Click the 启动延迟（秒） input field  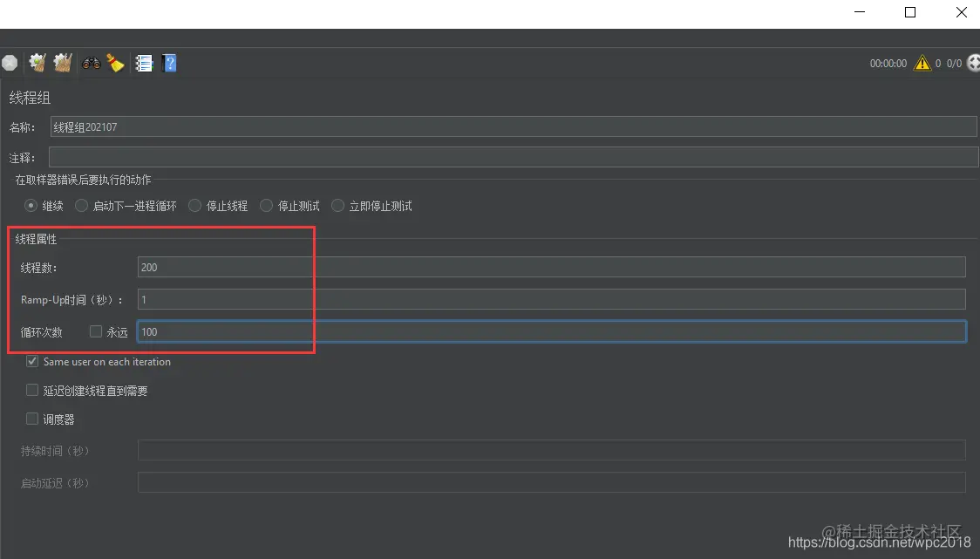(551, 482)
